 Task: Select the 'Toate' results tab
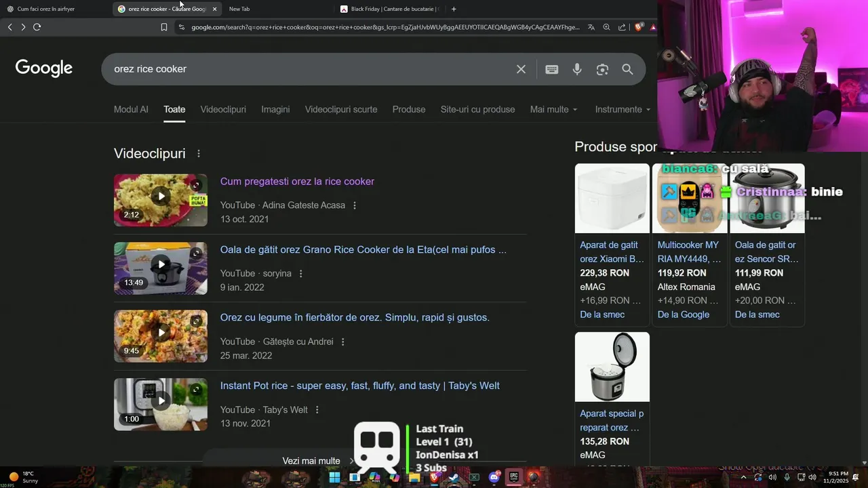pyautogui.click(x=174, y=109)
